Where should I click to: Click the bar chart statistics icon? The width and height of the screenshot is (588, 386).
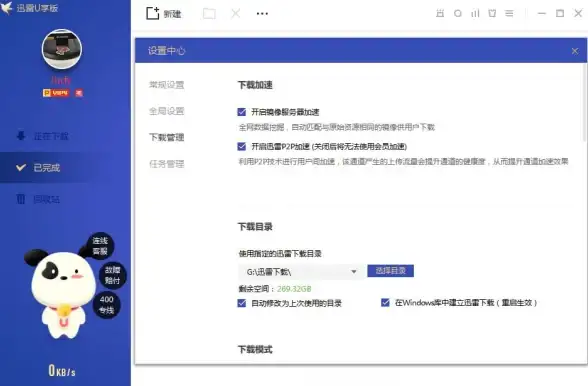pyautogui.click(x=475, y=14)
